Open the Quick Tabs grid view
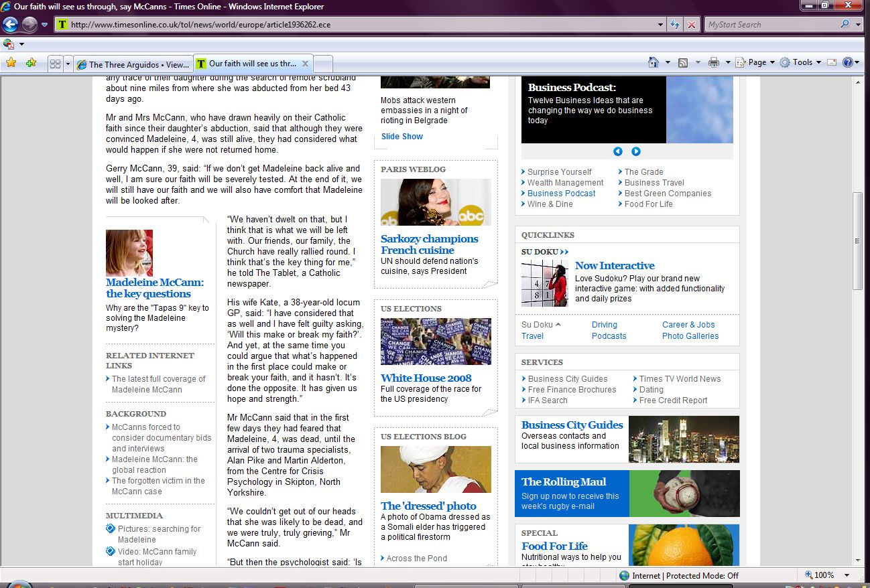The height and width of the screenshot is (588, 870). (x=55, y=64)
